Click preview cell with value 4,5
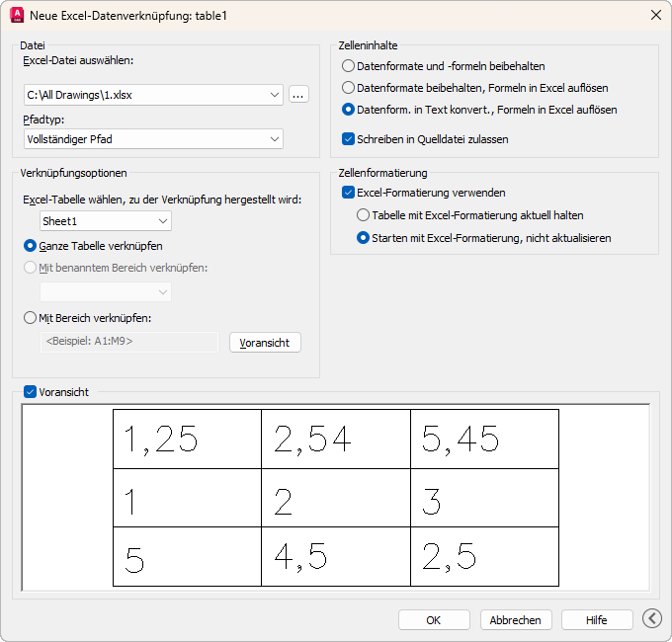The height and width of the screenshot is (642, 672). (x=336, y=556)
